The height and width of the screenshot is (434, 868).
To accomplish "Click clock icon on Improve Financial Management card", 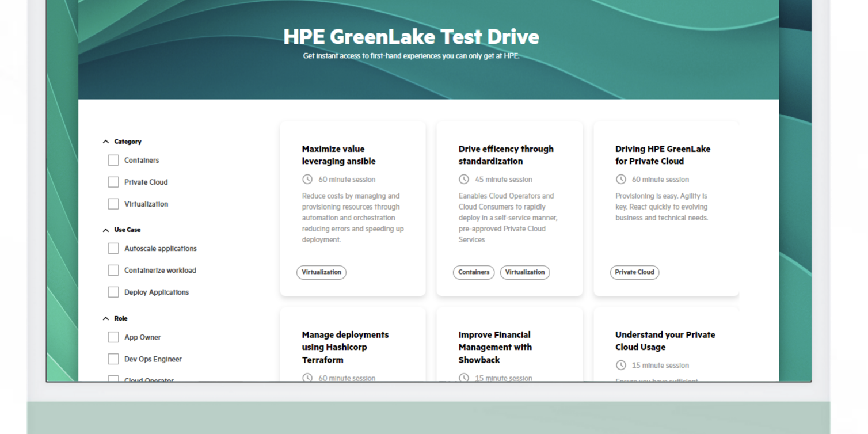I will pyautogui.click(x=464, y=378).
